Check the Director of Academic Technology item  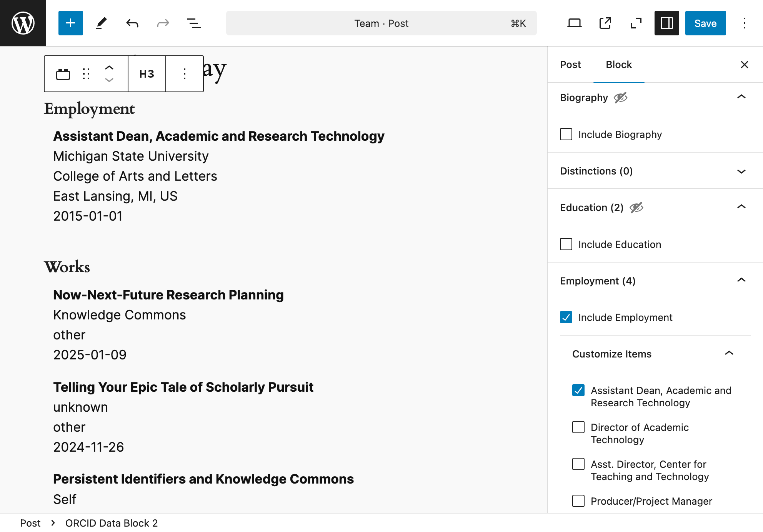[x=578, y=427]
